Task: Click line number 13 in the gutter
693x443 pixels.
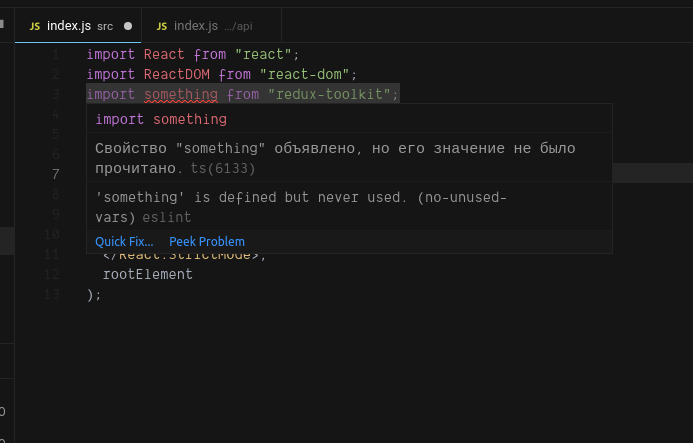Action: pos(52,294)
